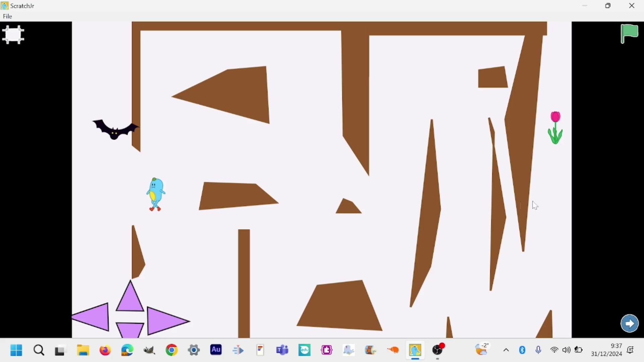Open Bluetooth settings in tray

pos(522,350)
